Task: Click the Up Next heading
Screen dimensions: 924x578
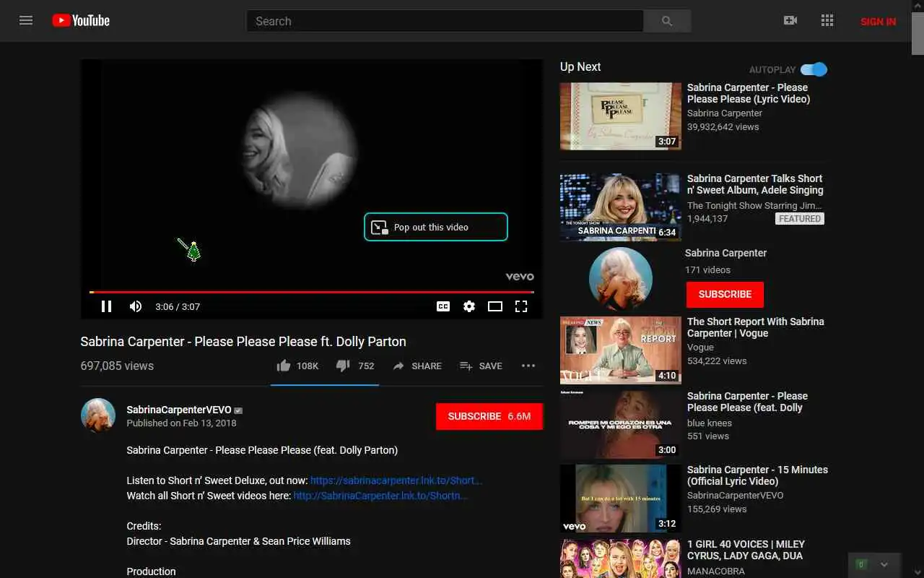Action: (580, 66)
